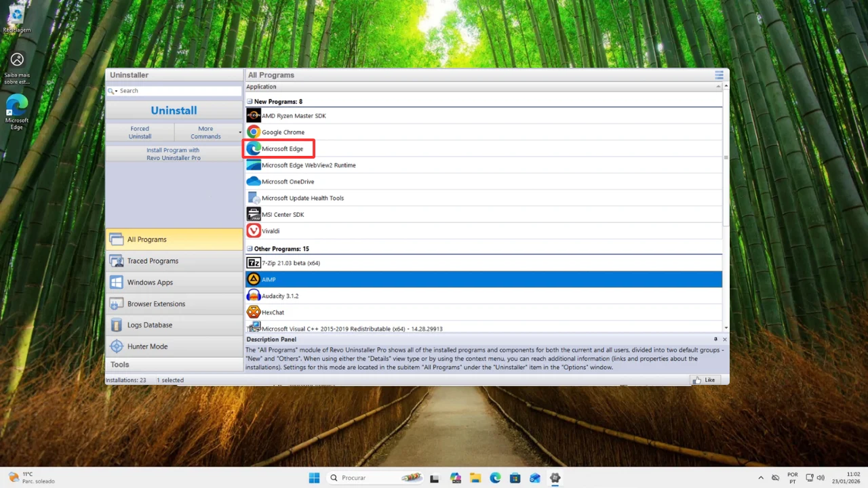868x488 pixels.
Task: Click the Microsoft Update Health Tools icon
Action: click(x=254, y=198)
